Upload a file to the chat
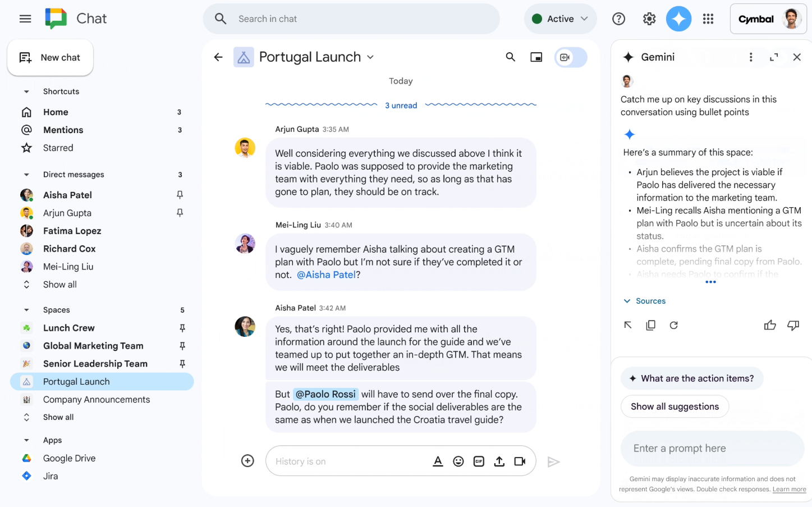The image size is (812, 507). point(499,462)
